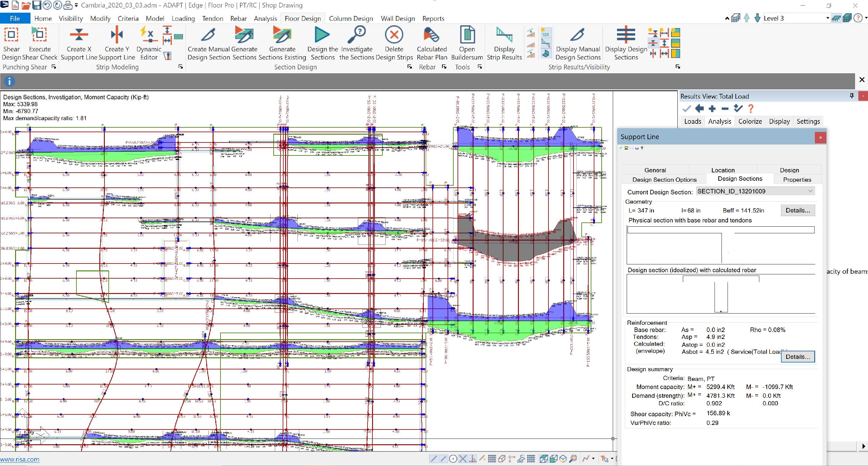Viewport: 868px width, 466px height.
Task: Close the Support Line panel
Action: click(x=820, y=137)
